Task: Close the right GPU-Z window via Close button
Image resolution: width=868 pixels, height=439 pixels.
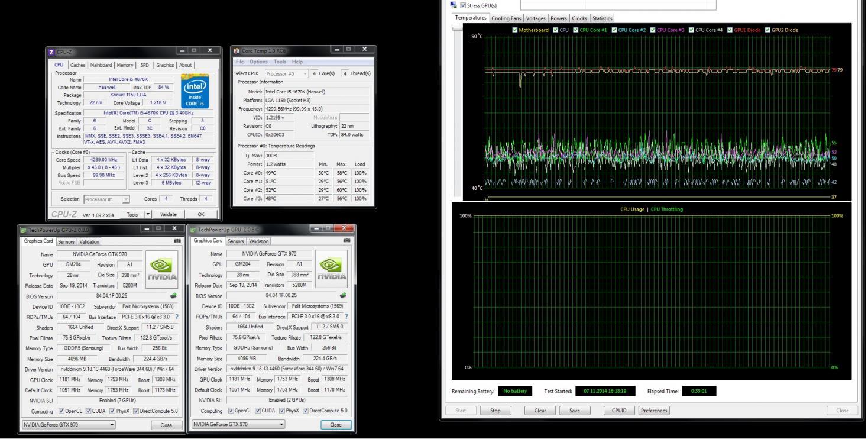Action: pyautogui.click(x=336, y=425)
